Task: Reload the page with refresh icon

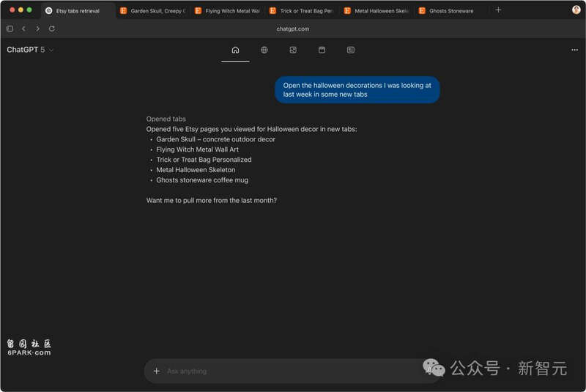Action: point(51,29)
